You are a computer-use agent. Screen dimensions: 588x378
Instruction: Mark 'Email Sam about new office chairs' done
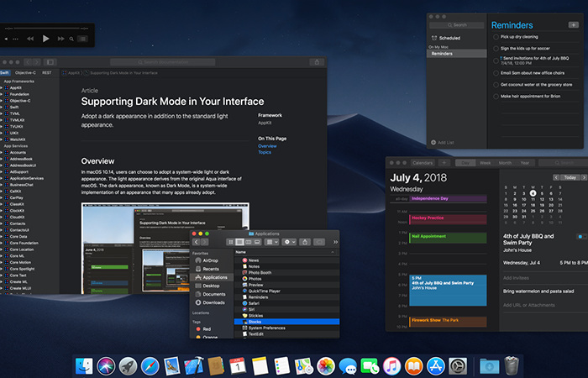(496, 73)
